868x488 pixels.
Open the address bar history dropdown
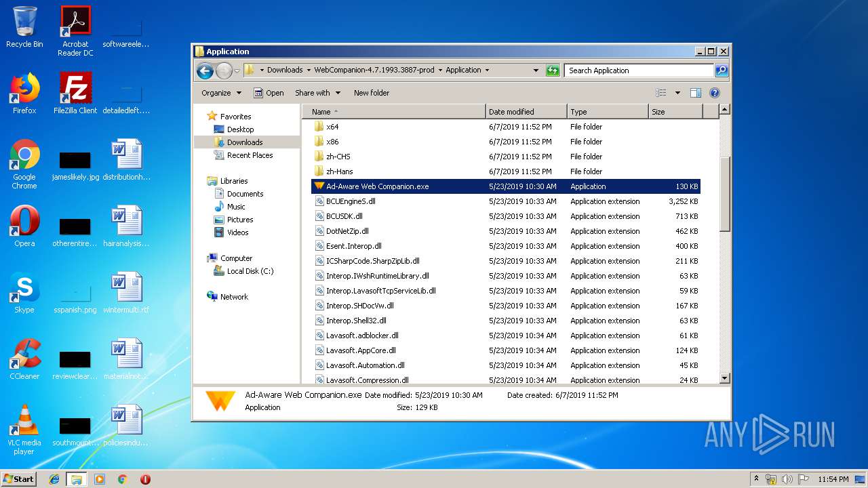point(536,70)
